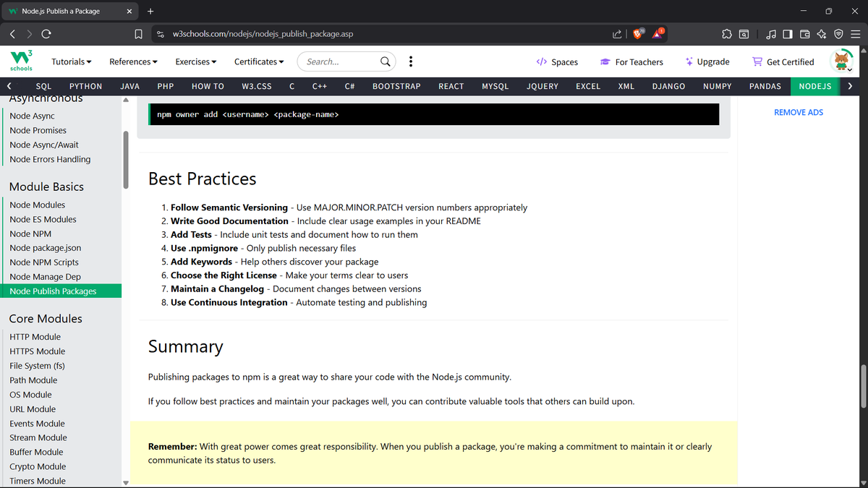Reload the page with the refresh icon
This screenshot has height=488, width=868.
[46, 34]
